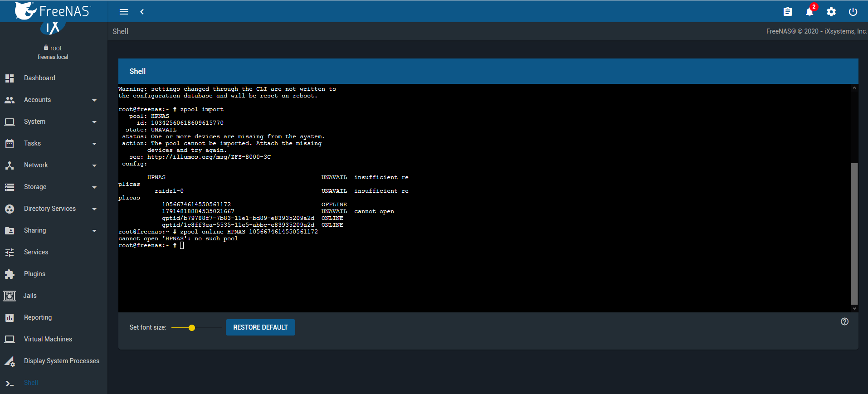This screenshot has width=868, height=394.
Task: Expand the Accounts menu arrow
Action: pyautogui.click(x=94, y=100)
